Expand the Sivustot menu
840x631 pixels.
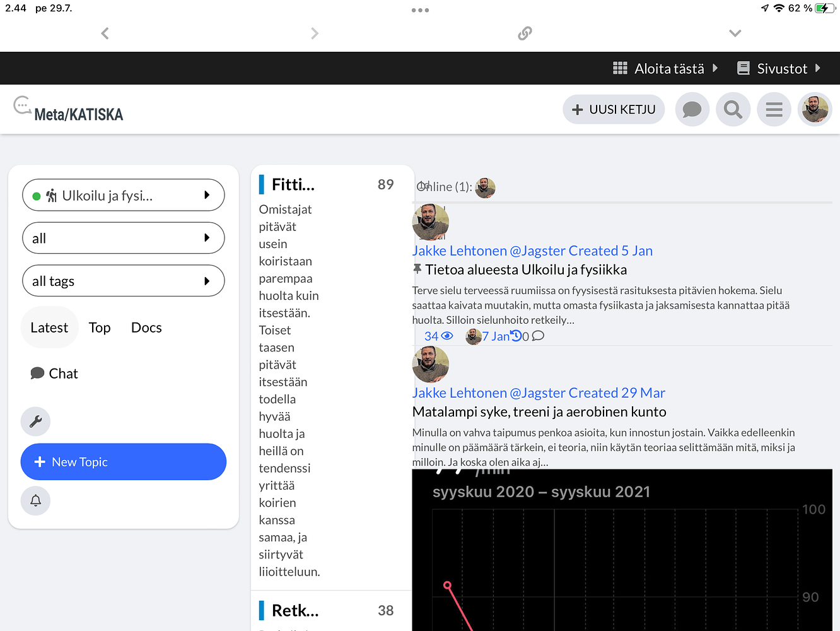click(779, 69)
